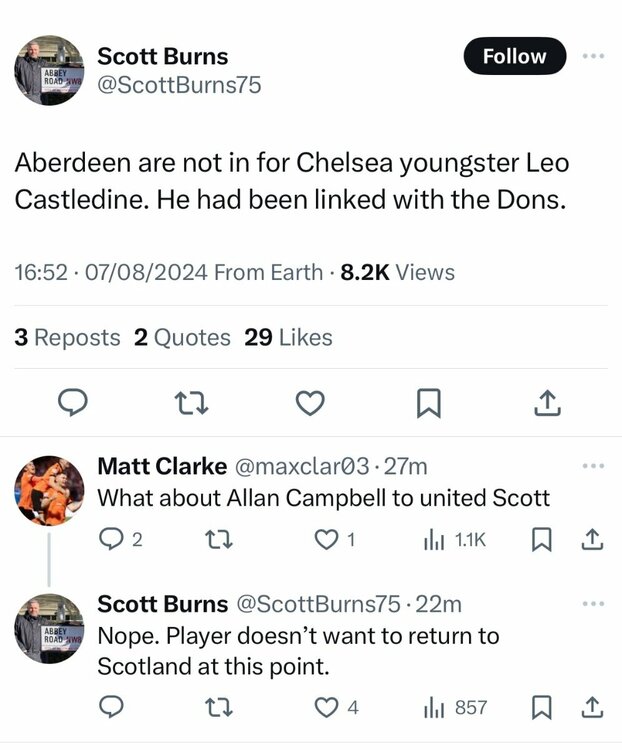Like Matt Clarke's Allan Campbell reply
The width and height of the screenshot is (622, 750).
[x=326, y=540]
